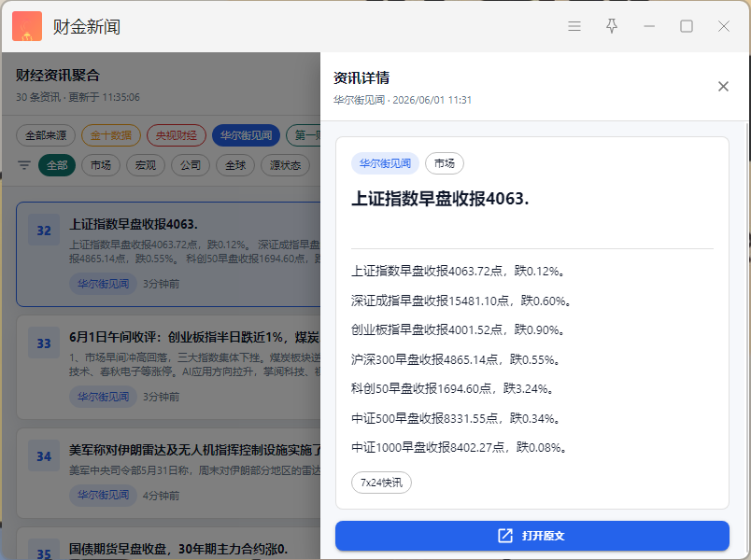Select the 金十数据 source filter
This screenshot has width=751, height=560.
click(111, 135)
